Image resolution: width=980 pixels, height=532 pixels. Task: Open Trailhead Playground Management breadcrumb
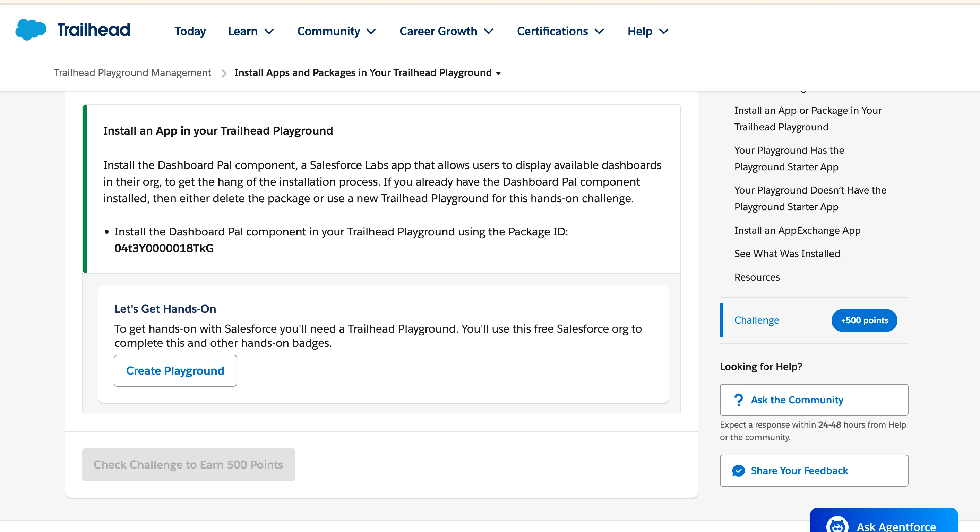pos(132,73)
